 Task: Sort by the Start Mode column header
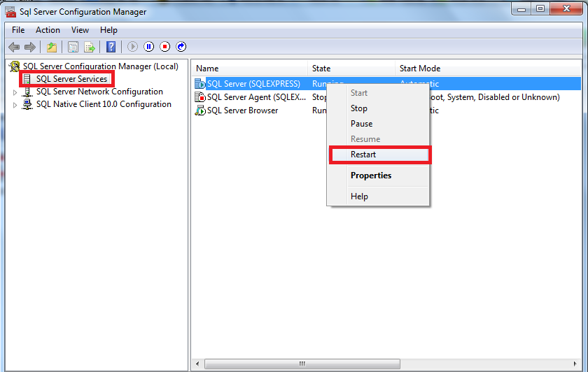pos(488,69)
